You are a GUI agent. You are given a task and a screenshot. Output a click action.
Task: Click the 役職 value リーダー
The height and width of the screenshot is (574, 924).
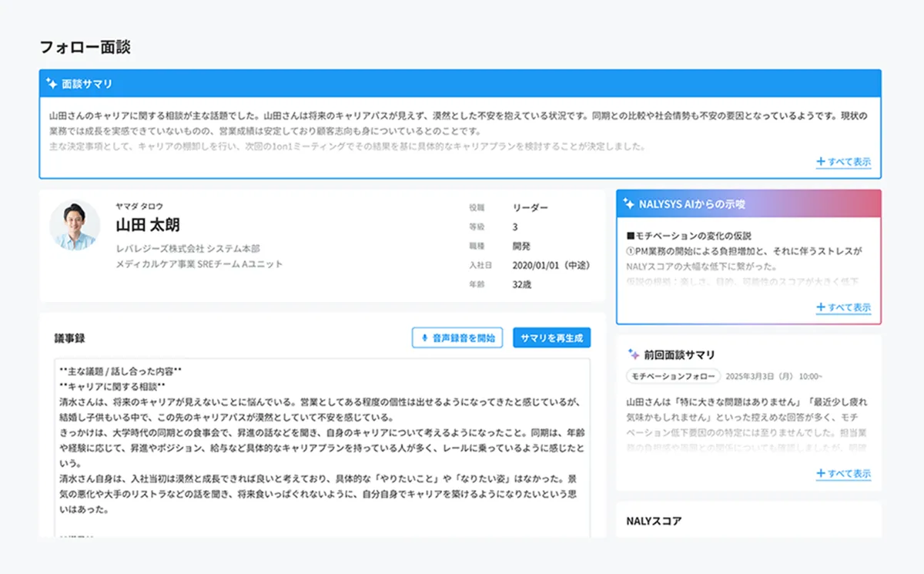point(531,208)
